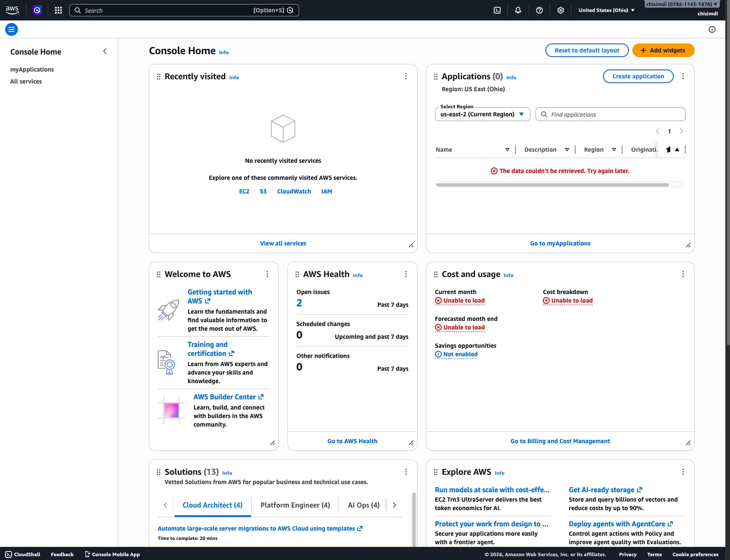Grab the Recently visited widget drag handle
The height and width of the screenshot is (560, 730).
click(x=159, y=77)
